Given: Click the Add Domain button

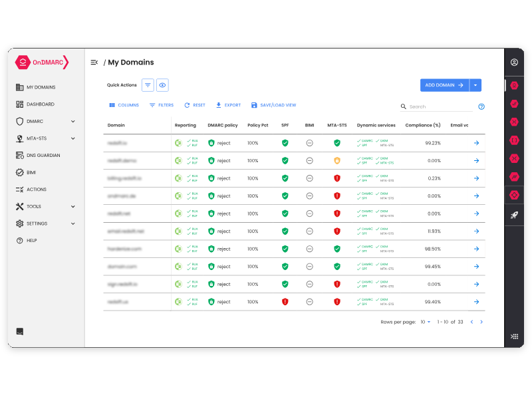Looking at the screenshot, I should point(444,85).
